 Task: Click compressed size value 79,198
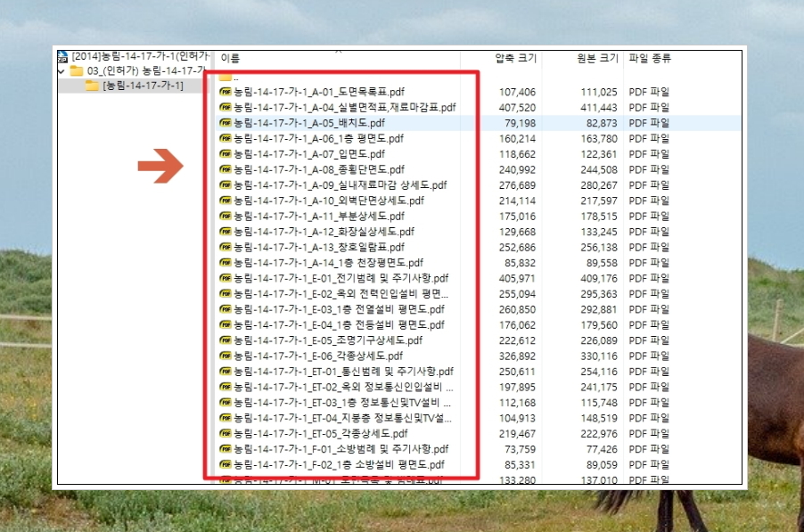(x=520, y=123)
